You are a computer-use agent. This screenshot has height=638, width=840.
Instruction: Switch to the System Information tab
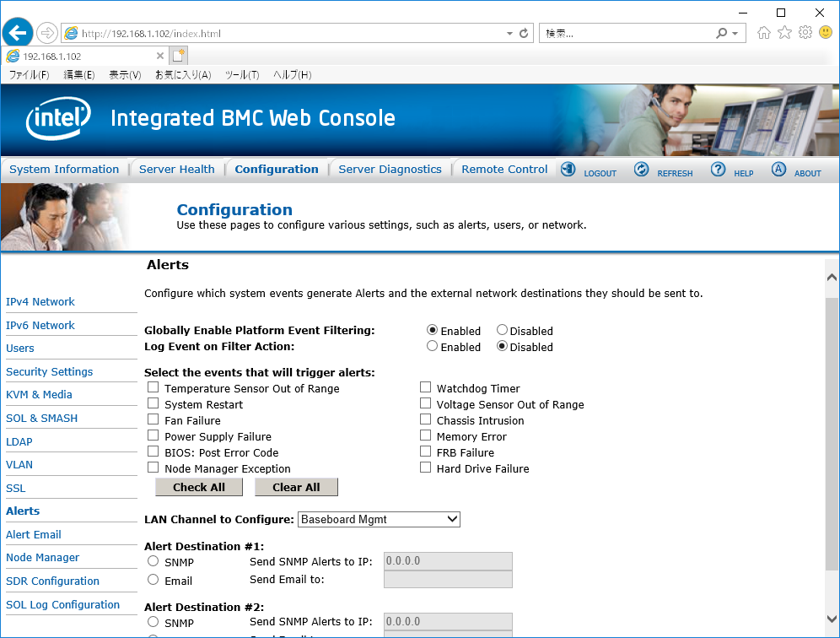click(x=64, y=170)
